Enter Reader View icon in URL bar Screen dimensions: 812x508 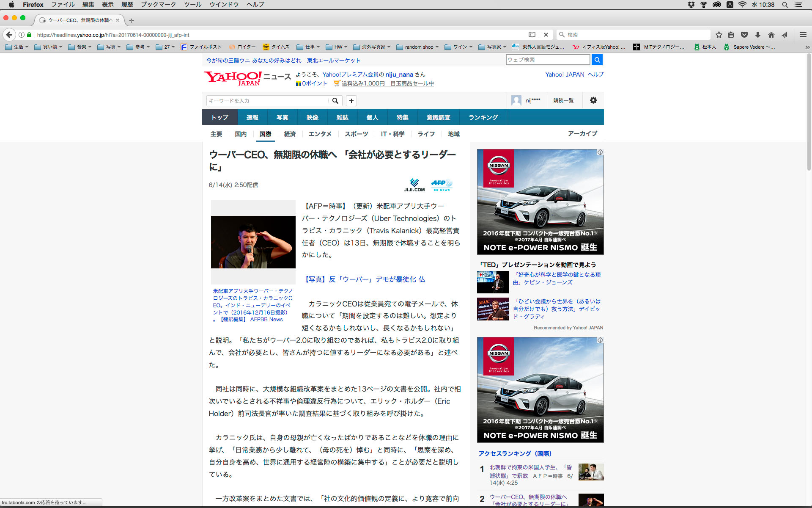click(532, 35)
